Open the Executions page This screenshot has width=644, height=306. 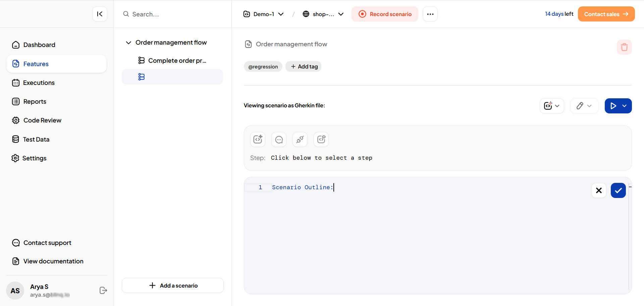(x=39, y=83)
